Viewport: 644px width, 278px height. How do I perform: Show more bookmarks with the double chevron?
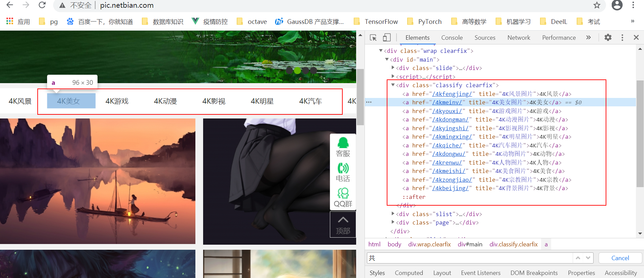(633, 21)
